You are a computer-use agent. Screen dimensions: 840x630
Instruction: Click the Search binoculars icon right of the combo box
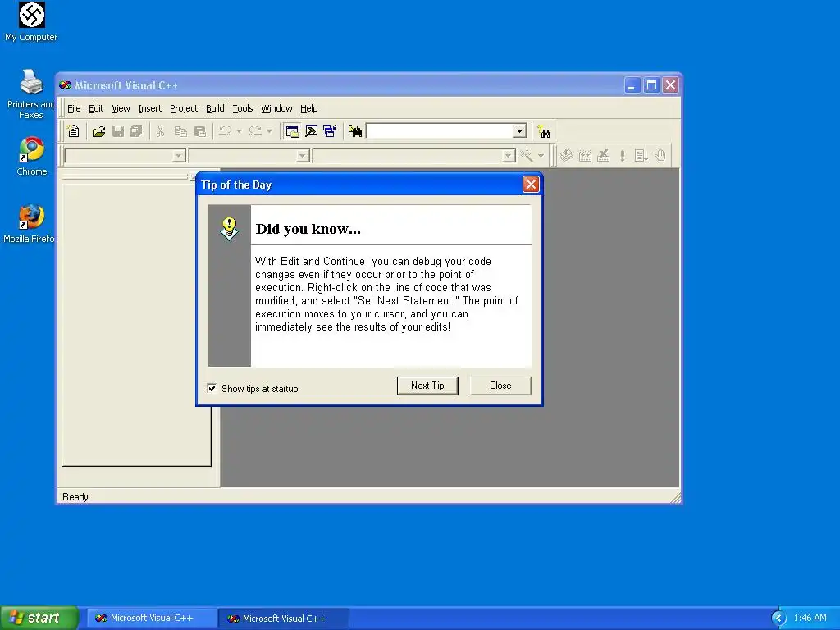[545, 132]
